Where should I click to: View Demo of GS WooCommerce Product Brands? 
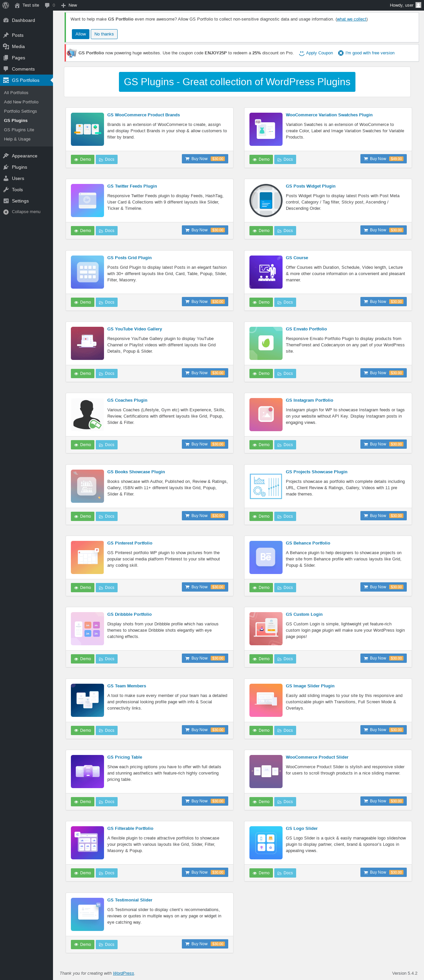point(82,159)
